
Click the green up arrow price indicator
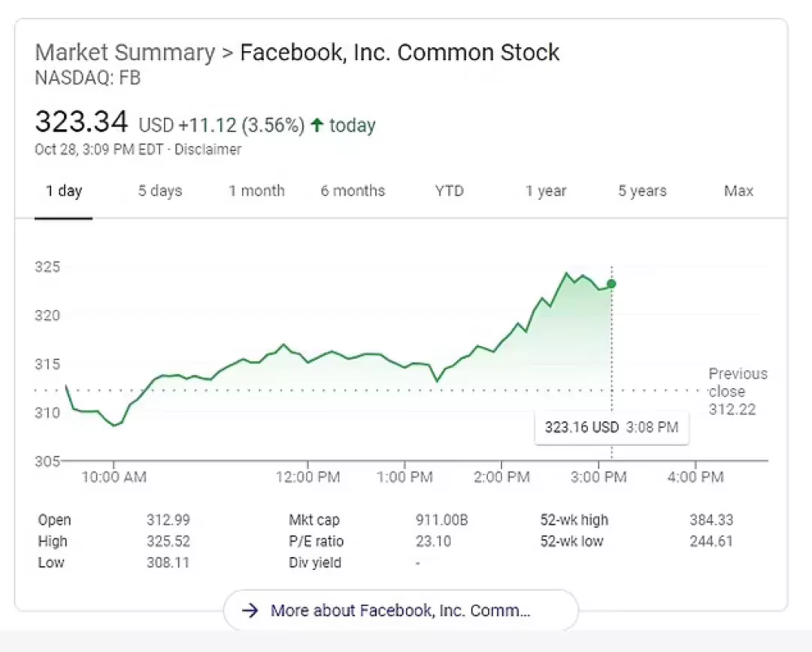pos(317,126)
